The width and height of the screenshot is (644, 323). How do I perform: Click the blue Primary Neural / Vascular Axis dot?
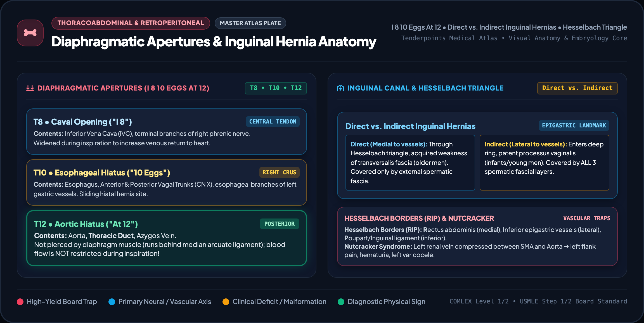click(x=112, y=302)
